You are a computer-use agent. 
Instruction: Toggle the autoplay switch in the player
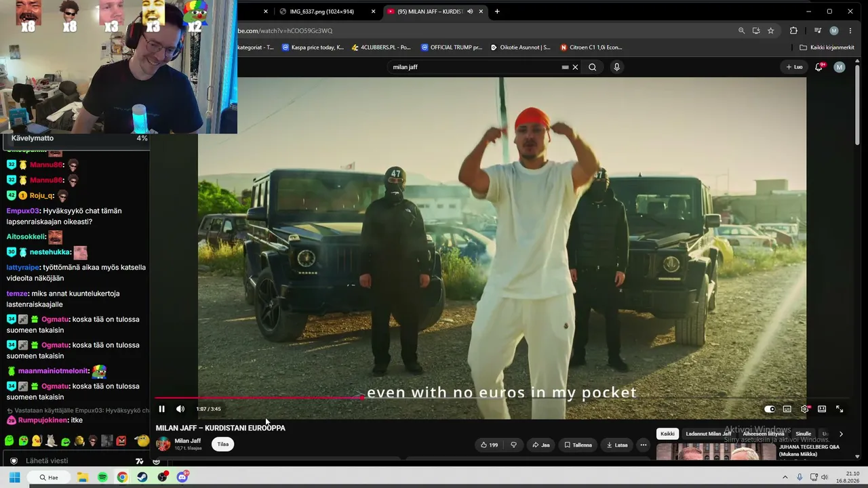click(770, 409)
